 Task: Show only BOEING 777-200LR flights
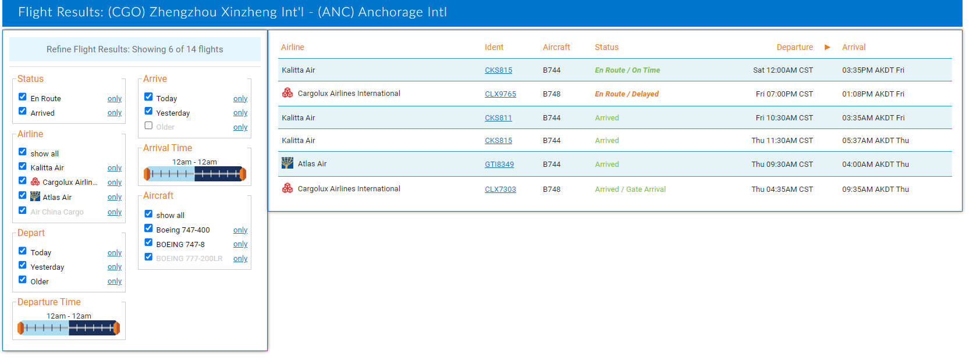pyautogui.click(x=240, y=259)
